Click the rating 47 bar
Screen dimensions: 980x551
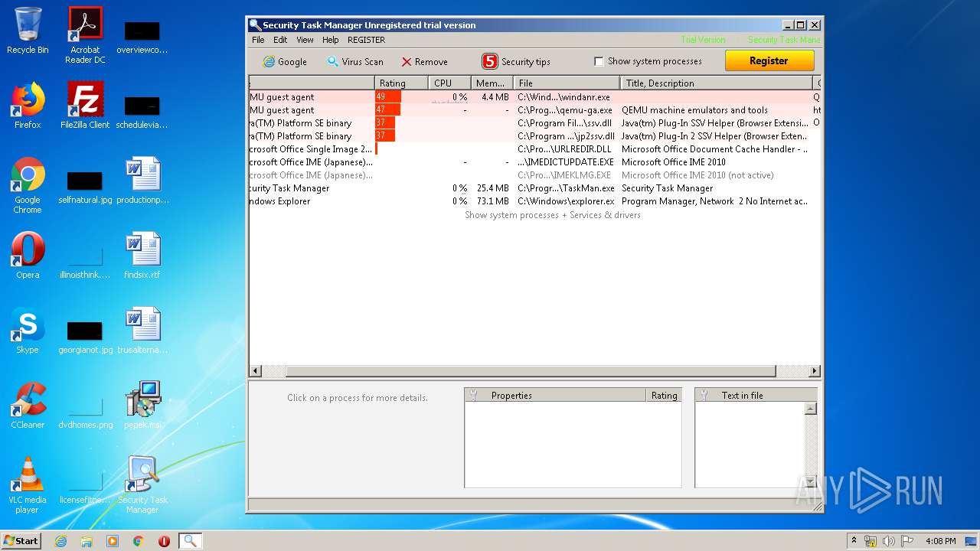(387, 110)
